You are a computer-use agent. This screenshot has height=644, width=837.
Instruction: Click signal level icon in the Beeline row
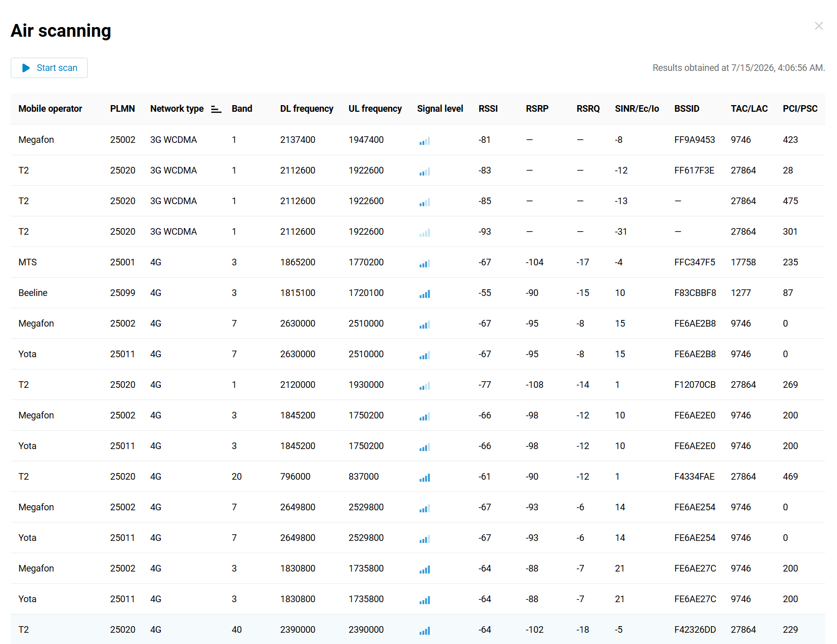point(425,293)
